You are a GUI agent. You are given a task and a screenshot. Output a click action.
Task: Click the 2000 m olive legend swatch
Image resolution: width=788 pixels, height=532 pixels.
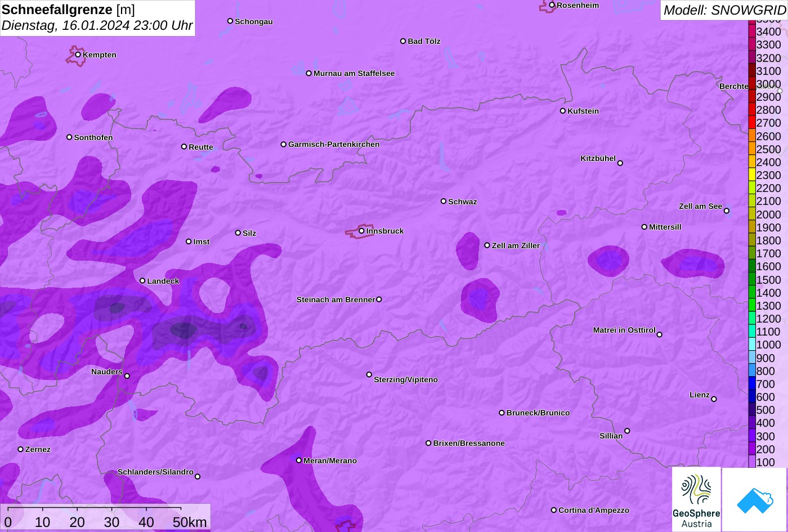click(752, 214)
